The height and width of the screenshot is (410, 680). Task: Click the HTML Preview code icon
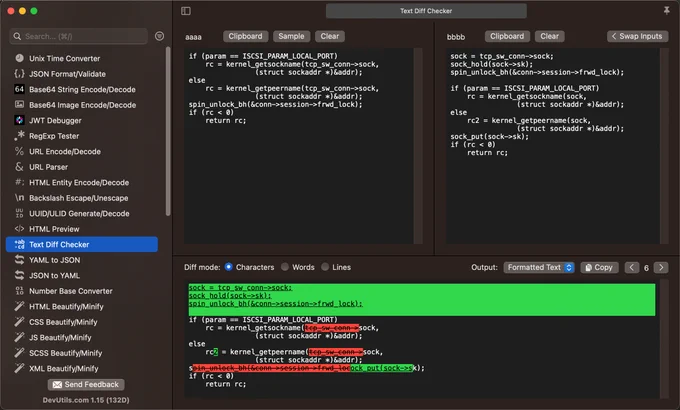[19, 229]
